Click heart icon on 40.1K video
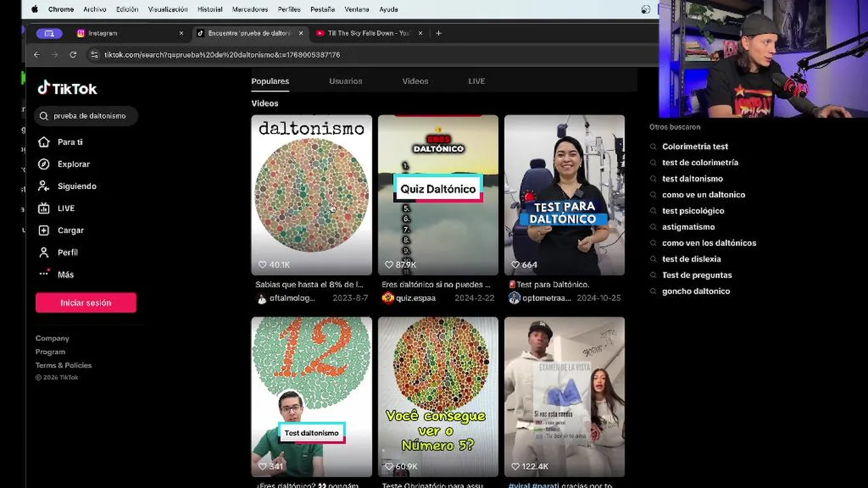The width and height of the screenshot is (868, 488). (x=262, y=265)
